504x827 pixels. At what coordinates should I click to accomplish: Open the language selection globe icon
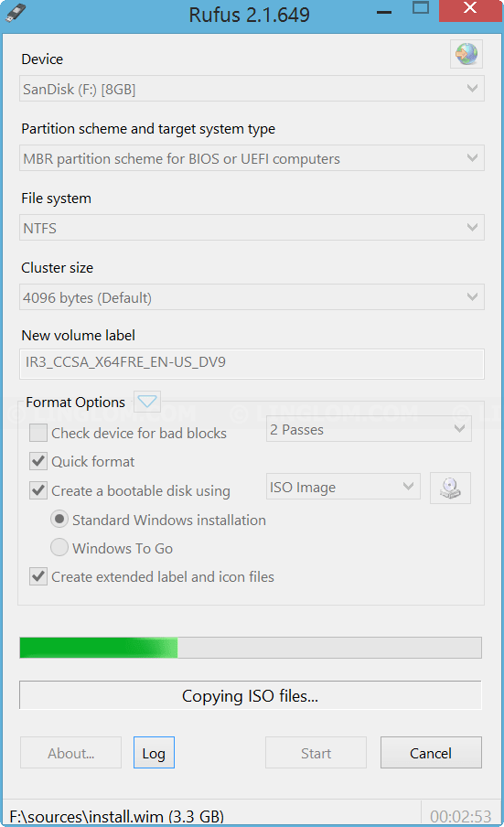(x=466, y=54)
